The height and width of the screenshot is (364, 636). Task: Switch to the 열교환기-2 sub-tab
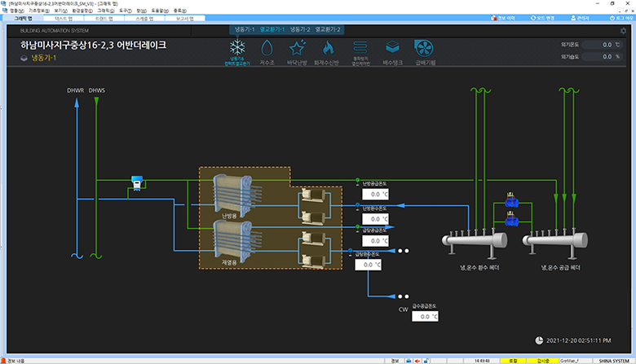(328, 29)
